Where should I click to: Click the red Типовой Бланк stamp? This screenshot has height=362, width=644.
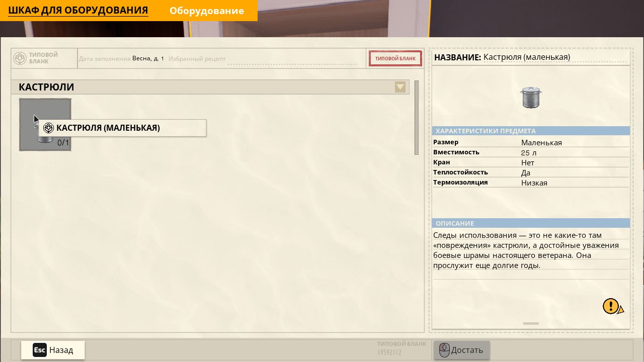point(395,58)
